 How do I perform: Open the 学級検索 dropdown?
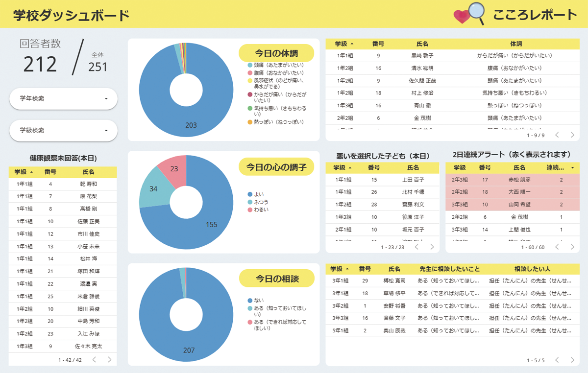point(63,131)
